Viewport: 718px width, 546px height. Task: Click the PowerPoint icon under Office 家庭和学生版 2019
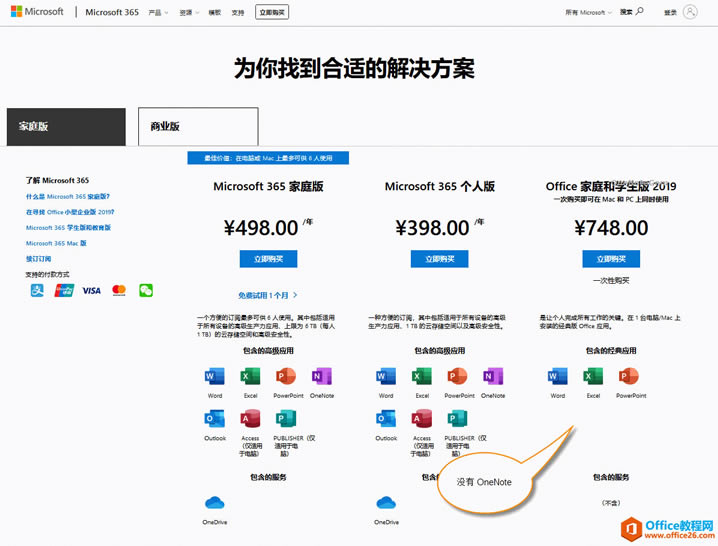click(x=630, y=377)
